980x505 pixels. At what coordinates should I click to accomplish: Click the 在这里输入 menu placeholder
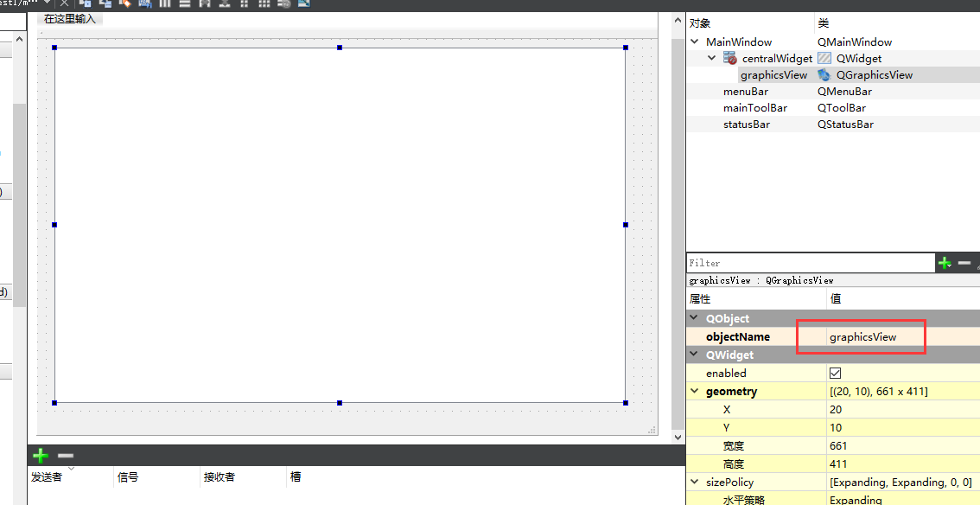69,17
